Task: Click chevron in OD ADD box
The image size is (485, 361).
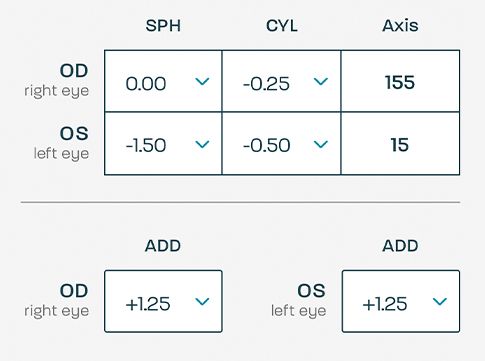Action: coord(202,301)
